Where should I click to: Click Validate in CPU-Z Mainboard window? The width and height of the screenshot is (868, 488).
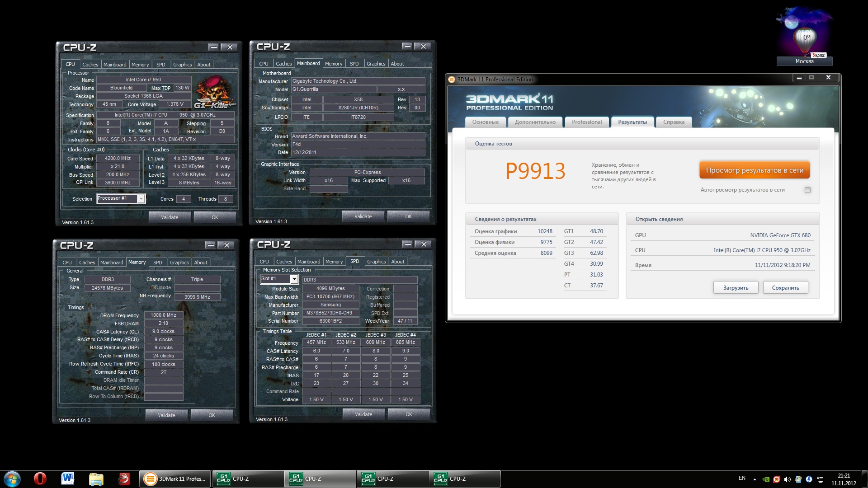click(363, 216)
